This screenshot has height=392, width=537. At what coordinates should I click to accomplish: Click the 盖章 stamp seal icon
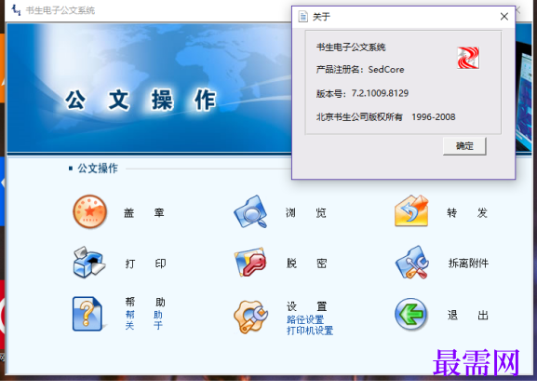[89, 211]
